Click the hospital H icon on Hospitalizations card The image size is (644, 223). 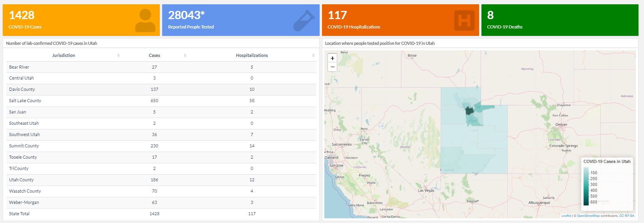[464, 20]
